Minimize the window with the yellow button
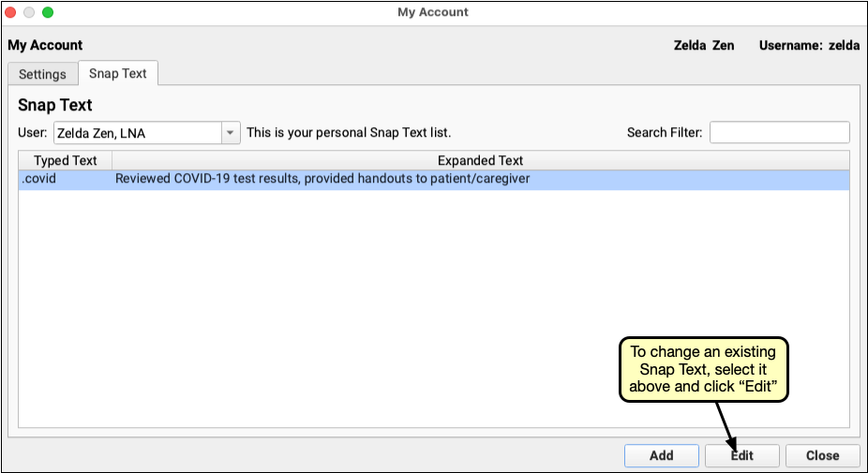Viewport: 868px width, 473px height. pyautogui.click(x=31, y=12)
